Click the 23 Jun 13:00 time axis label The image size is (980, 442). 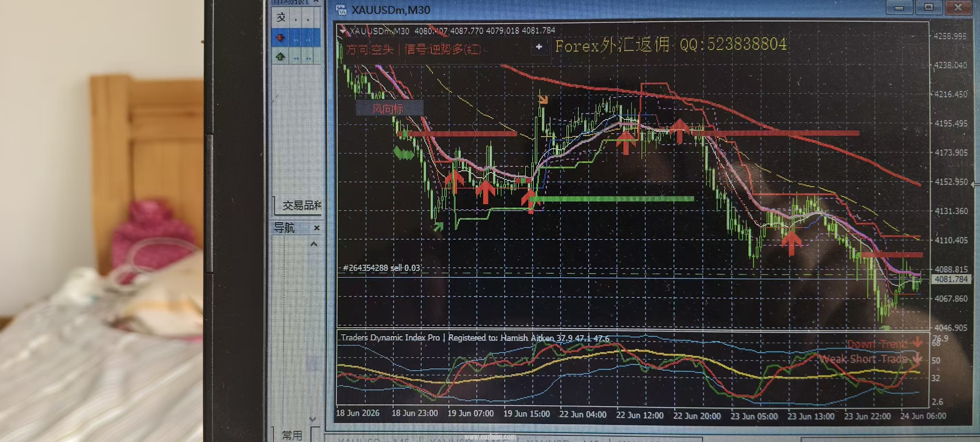click(x=811, y=416)
